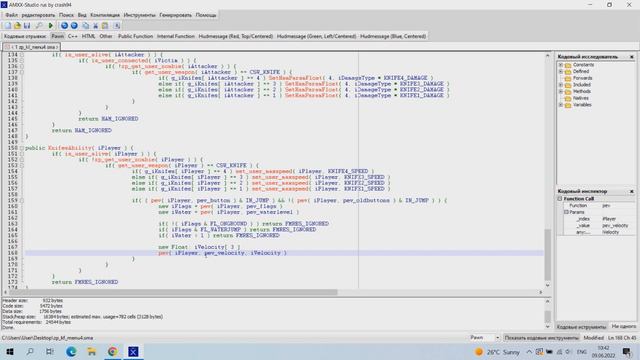Select the zp_kl_menu4.sma document tab
The height and width of the screenshot is (360, 640).
[31, 47]
